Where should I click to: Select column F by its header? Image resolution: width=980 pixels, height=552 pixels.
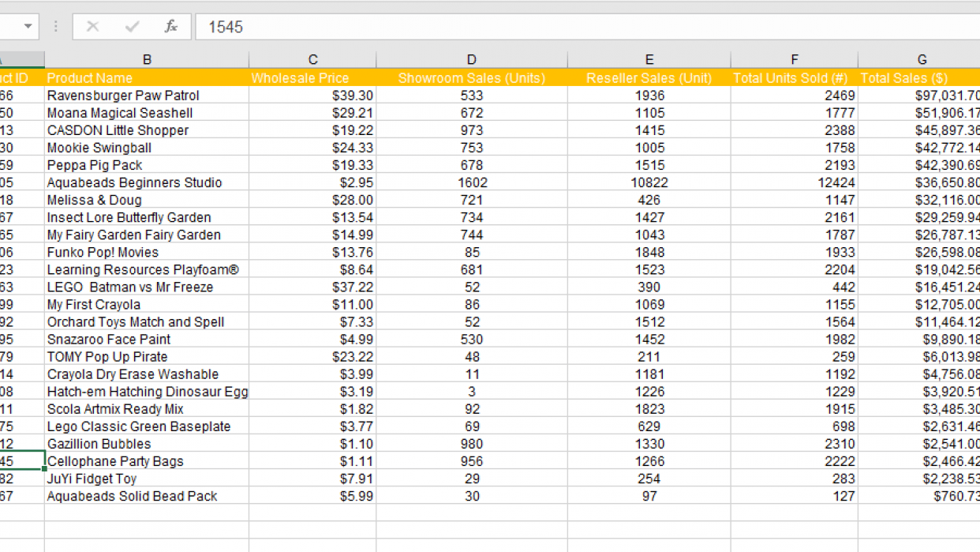(794, 60)
